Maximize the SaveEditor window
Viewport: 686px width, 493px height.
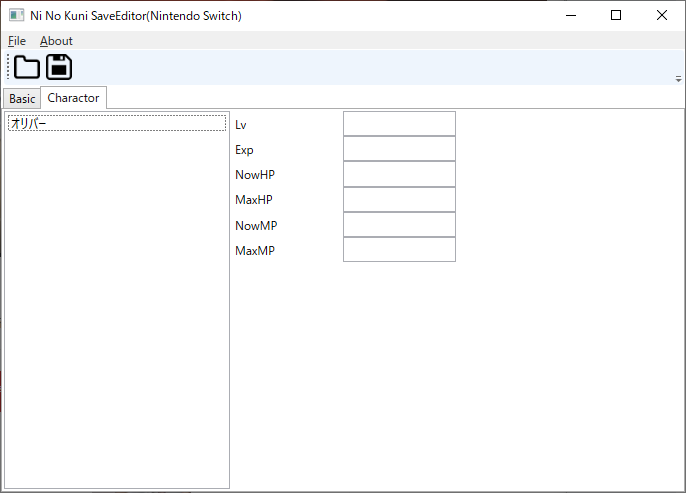pos(616,16)
